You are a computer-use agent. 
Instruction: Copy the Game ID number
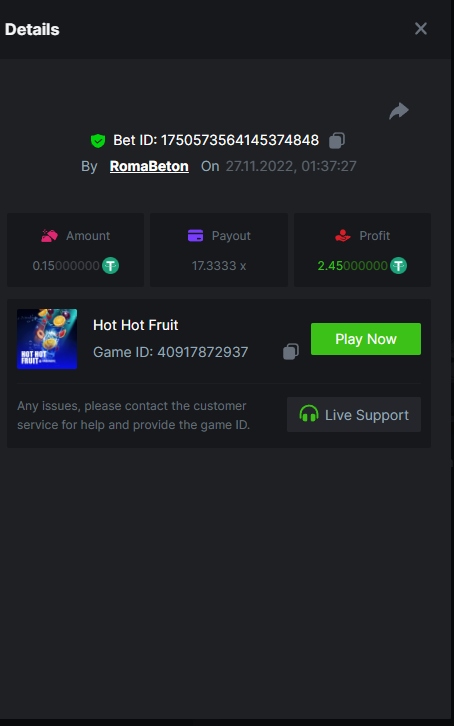(291, 351)
